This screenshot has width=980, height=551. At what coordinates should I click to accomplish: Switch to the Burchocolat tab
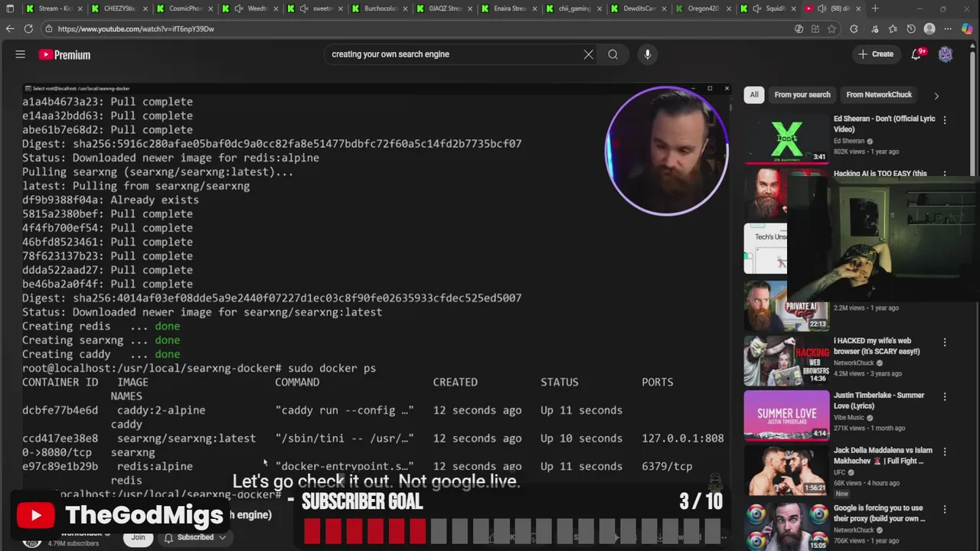(377, 8)
